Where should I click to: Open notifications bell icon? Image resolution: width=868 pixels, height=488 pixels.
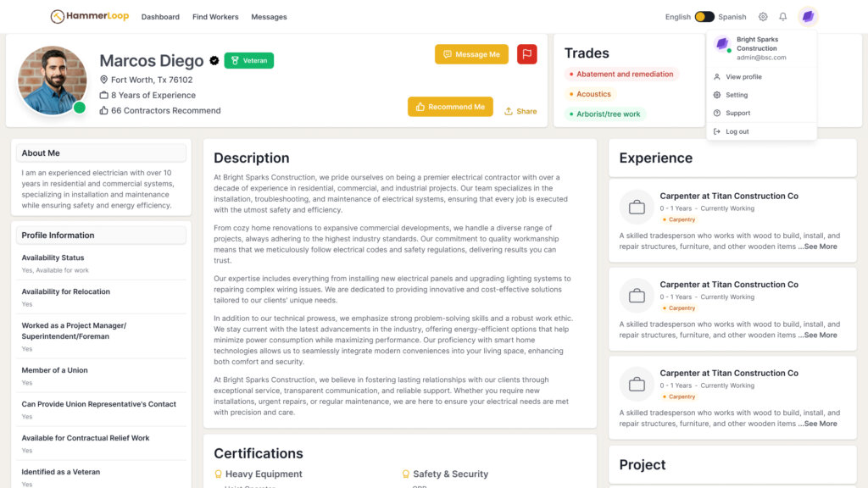tap(783, 17)
